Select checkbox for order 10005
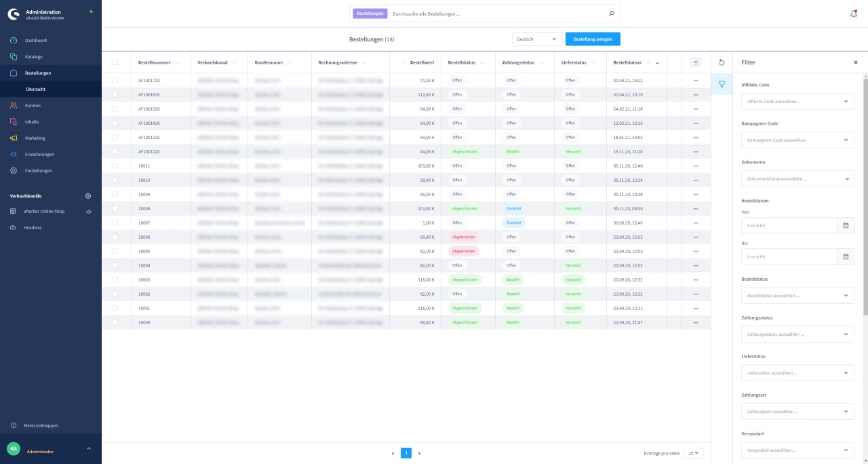The width and height of the screenshot is (868, 464). pos(115,251)
